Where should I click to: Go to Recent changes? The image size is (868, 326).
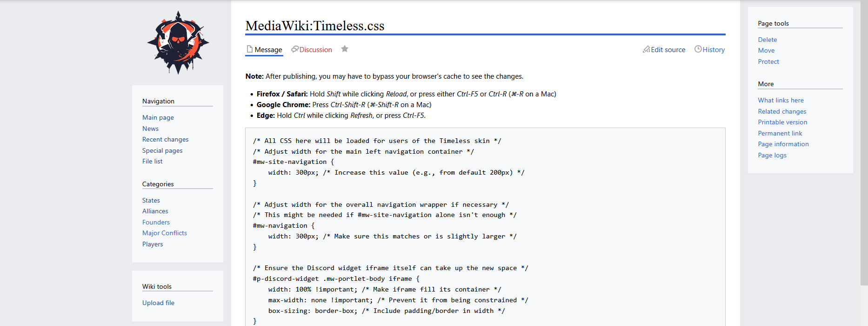[165, 139]
